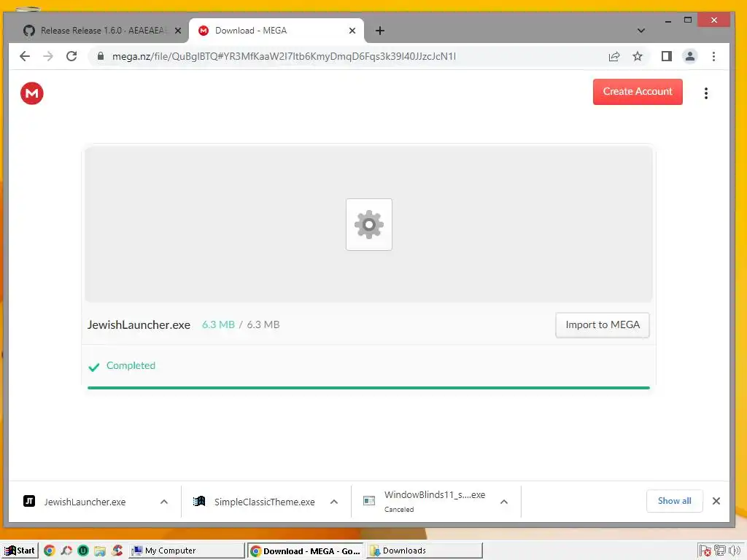Bookmark this tab with star icon
The height and width of the screenshot is (560, 747).
pos(638,56)
